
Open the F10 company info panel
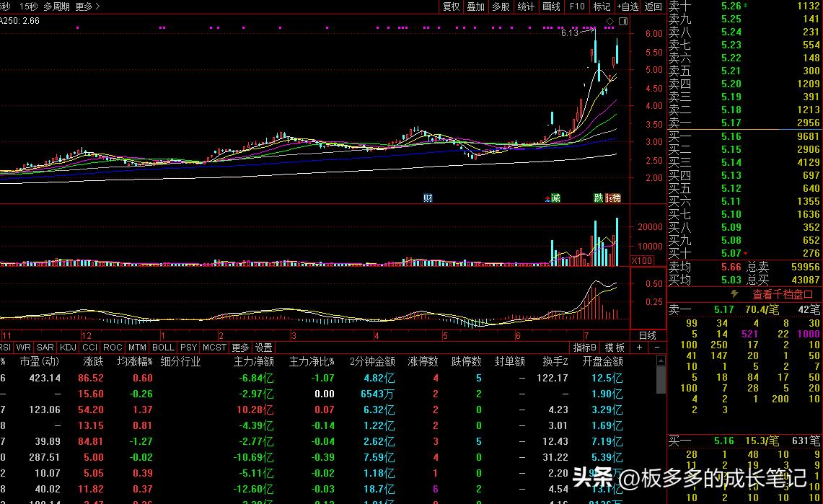click(576, 6)
